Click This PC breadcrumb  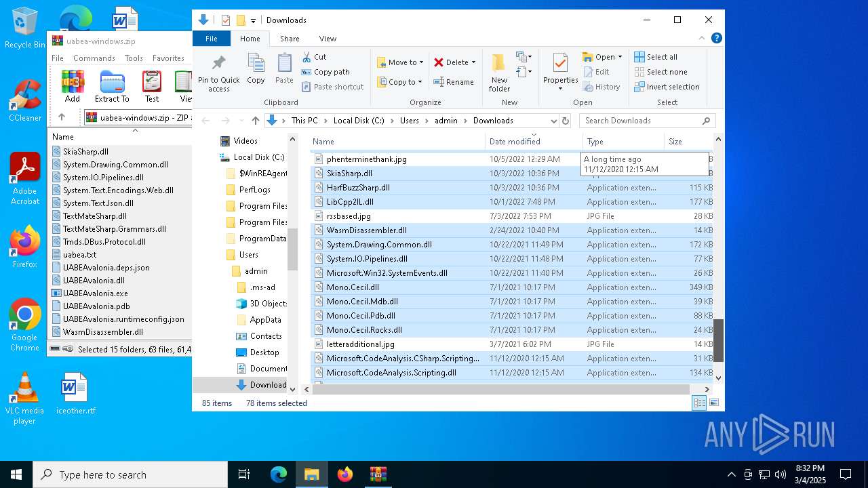pyautogui.click(x=304, y=121)
